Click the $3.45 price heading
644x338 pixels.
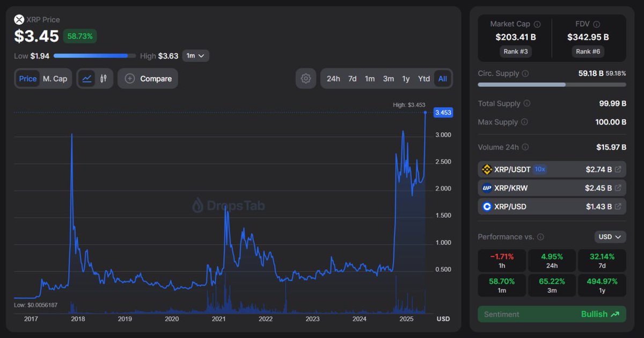36,36
